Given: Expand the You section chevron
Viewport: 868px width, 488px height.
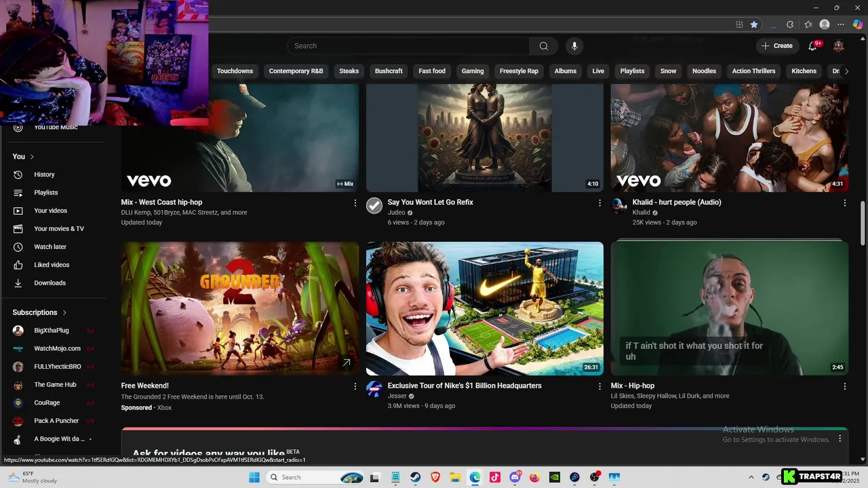Looking at the screenshot, I should (x=32, y=157).
